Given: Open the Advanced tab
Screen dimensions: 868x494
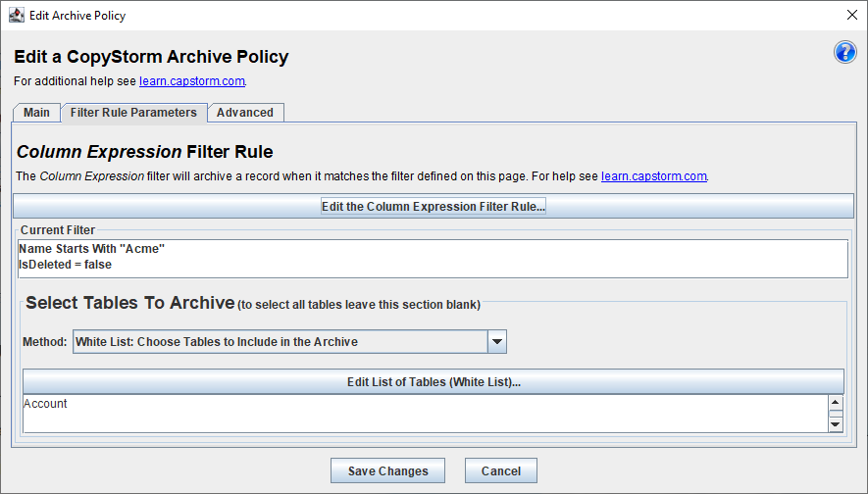Looking at the screenshot, I should pyautogui.click(x=245, y=113).
